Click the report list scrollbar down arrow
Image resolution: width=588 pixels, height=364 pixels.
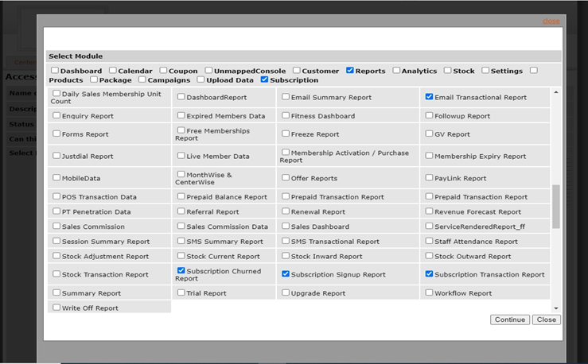[555, 308]
